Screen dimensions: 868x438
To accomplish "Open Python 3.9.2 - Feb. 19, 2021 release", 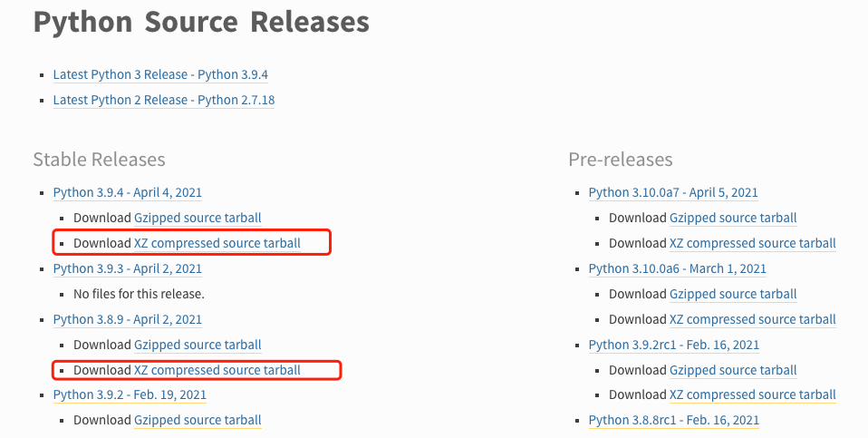I will point(130,394).
